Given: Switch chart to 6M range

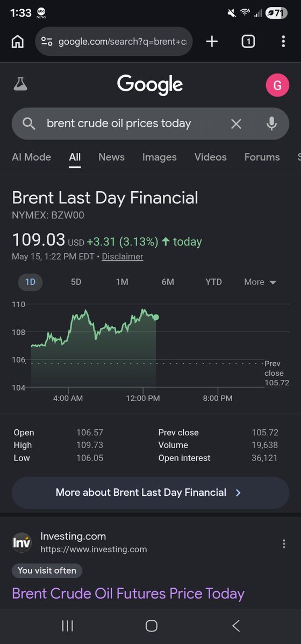Looking at the screenshot, I should coord(168,282).
